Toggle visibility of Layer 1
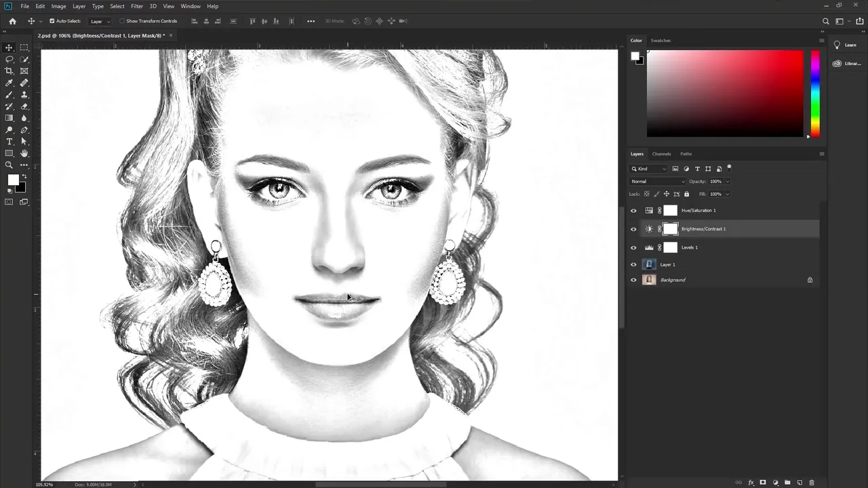The width and height of the screenshot is (868, 488). [x=634, y=265]
